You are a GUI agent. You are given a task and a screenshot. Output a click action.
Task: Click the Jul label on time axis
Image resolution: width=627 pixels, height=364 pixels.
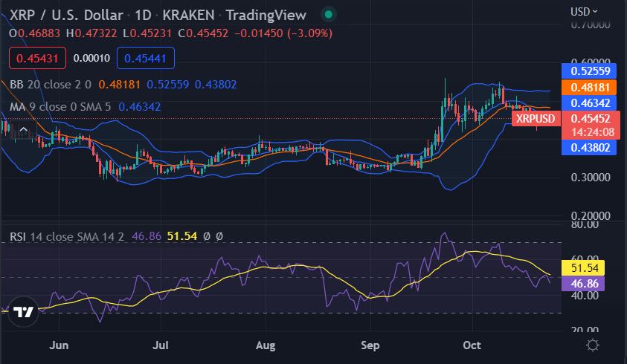click(161, 345)
